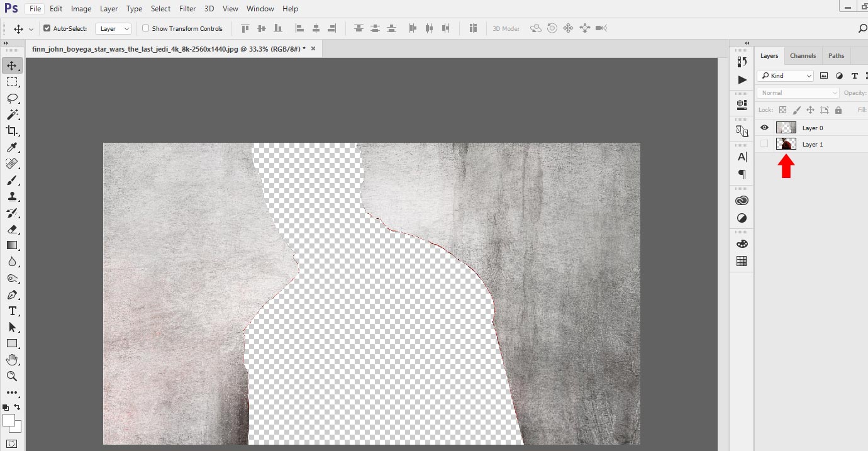The width and height of the screenshot is (868, 451).
Task: Open the Auto-Select Layer dropdown
Action: click(x=113, y=28)
